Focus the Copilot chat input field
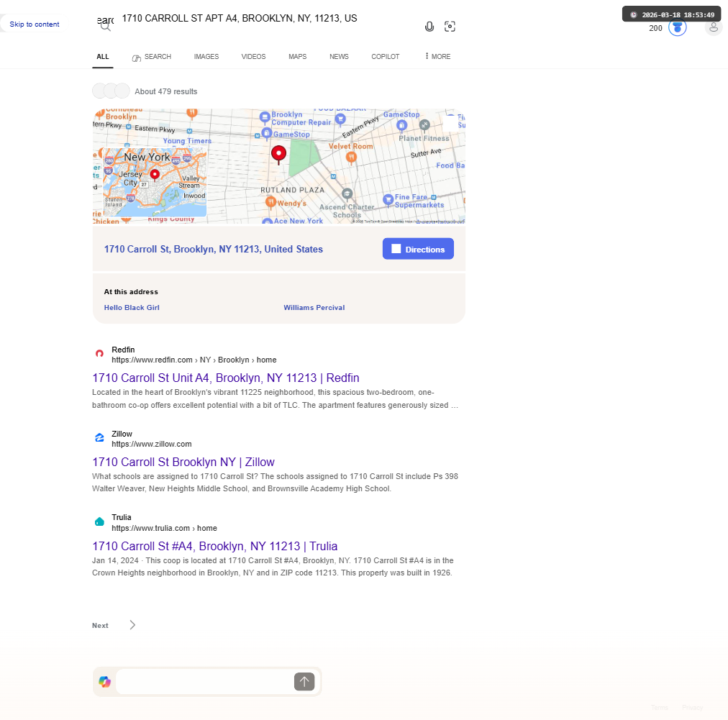The image size is (728, 720). [x=204, y=681]
